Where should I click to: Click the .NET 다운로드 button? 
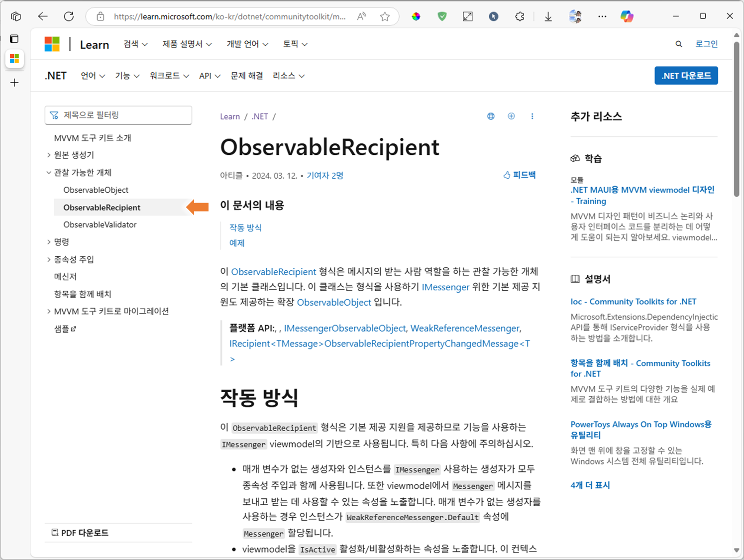(686, 76)
